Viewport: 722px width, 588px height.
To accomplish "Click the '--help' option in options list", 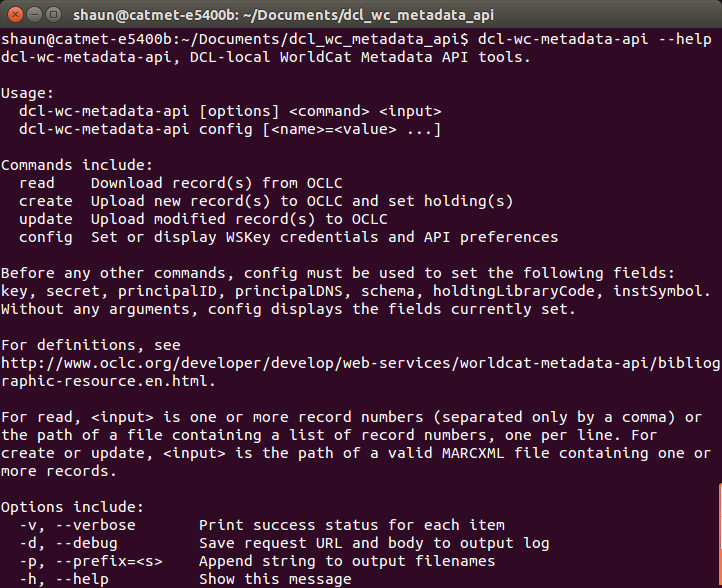I will [82, 579].
